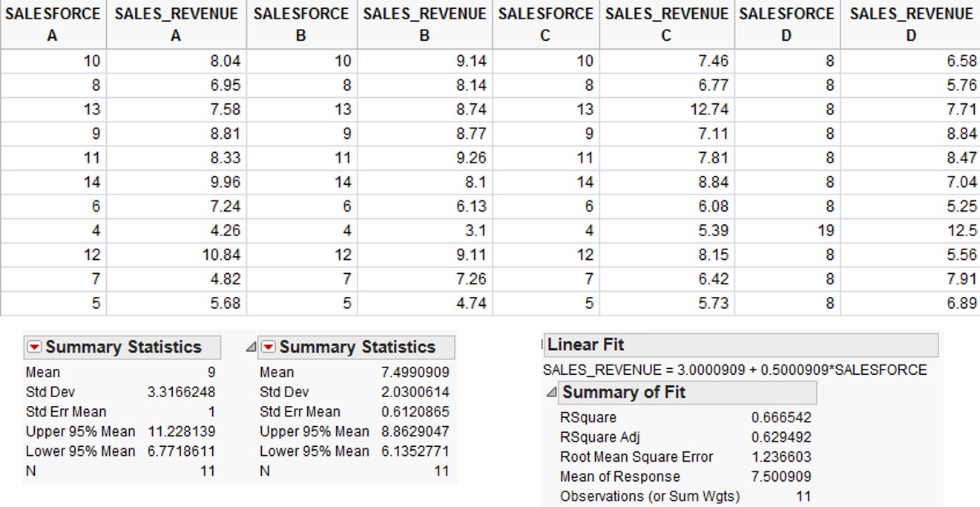Viewport: 980px width, 507px height.
Task: Select the SALESFORCE A column header
Action: click(x=53, y=24)
